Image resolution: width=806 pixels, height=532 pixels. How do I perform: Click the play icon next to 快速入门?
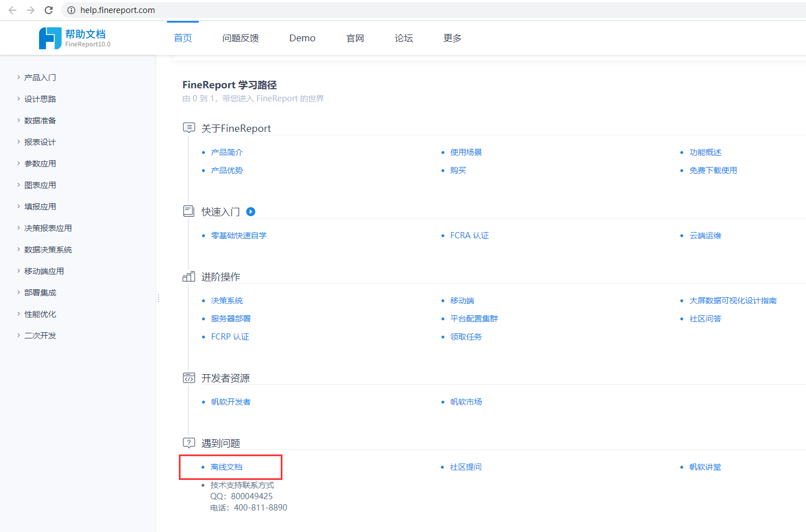click(251, 212)
